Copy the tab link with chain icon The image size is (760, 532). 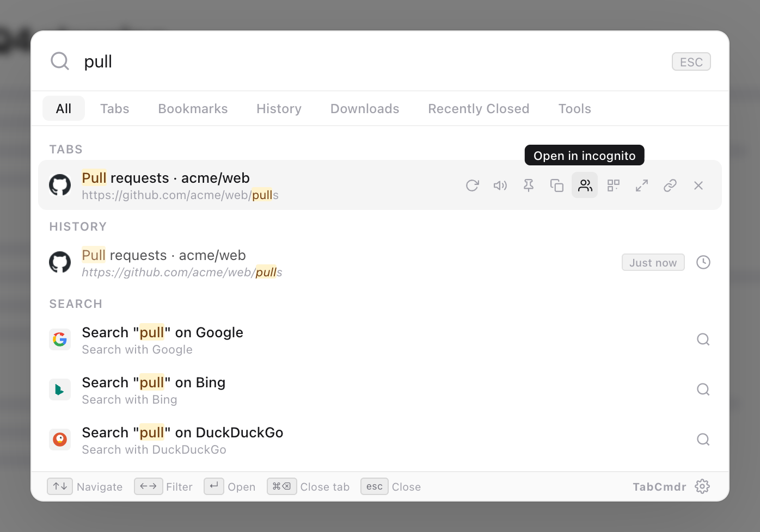pos(670,185)
